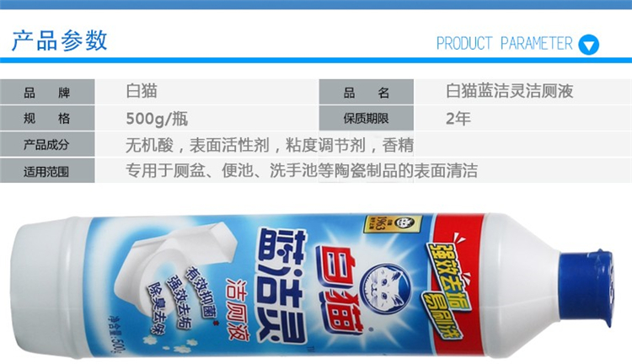The width and height of the screenshot is (632, 364).
Task: Select the 产品成分 label cell
Action: (47, 144)
